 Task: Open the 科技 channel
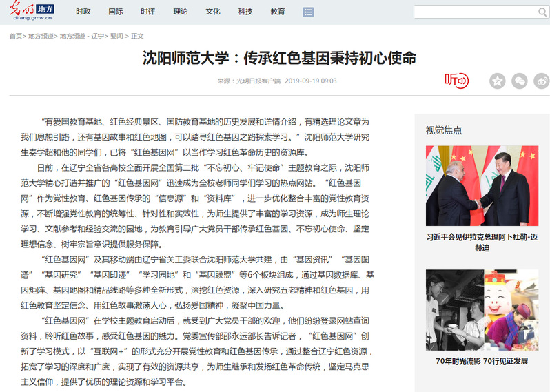tap(245, 12)
